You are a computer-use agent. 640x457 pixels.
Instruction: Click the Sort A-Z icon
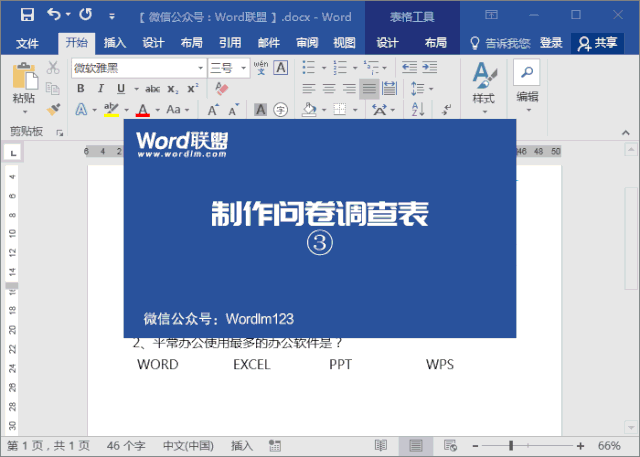click(418, 109)
